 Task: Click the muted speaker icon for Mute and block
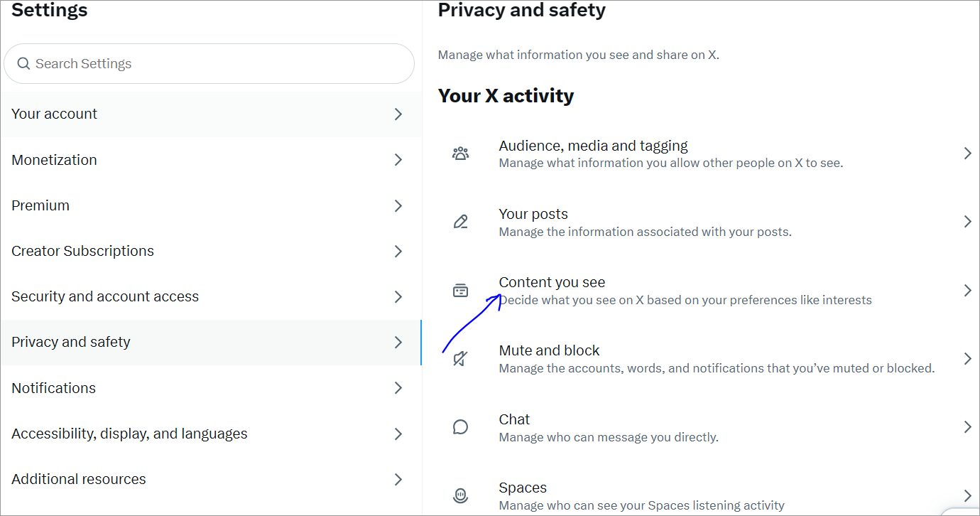pyautogui.click(x=460, y=359)
